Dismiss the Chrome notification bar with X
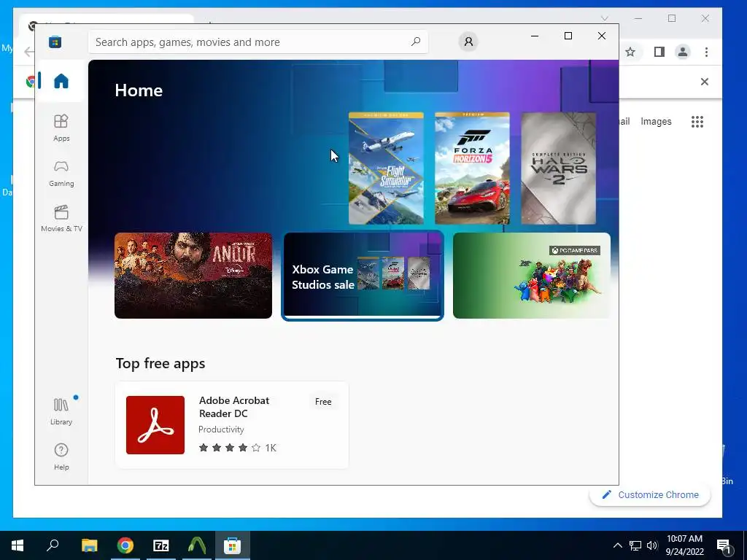Image resolution: width=747 pixels, height=560 pixels. (x=705, y=82)
